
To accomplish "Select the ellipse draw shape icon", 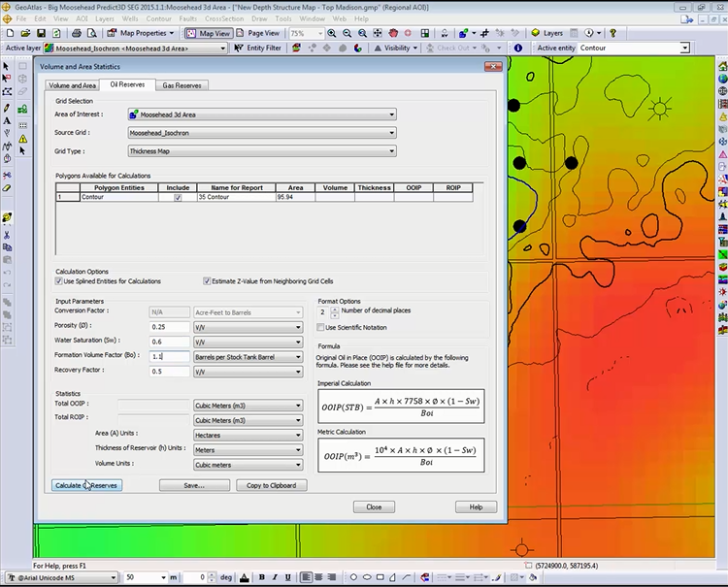I will click(x=367, y=577).
